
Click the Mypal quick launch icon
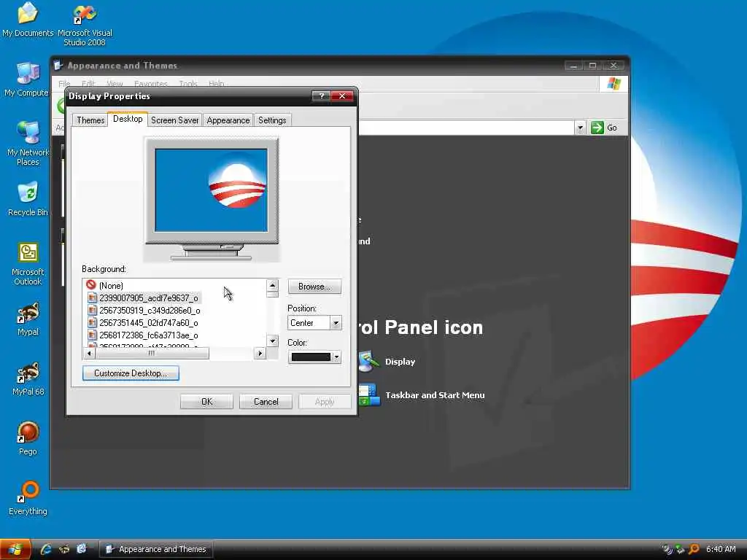64,549
